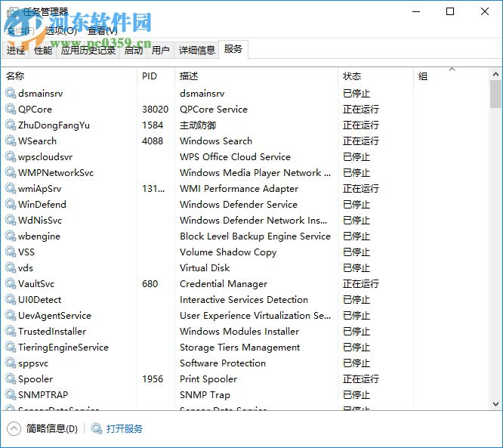Select the Block Level Backup Engine Service text
The height and width of the screenshot is (448, 503).
255,236
